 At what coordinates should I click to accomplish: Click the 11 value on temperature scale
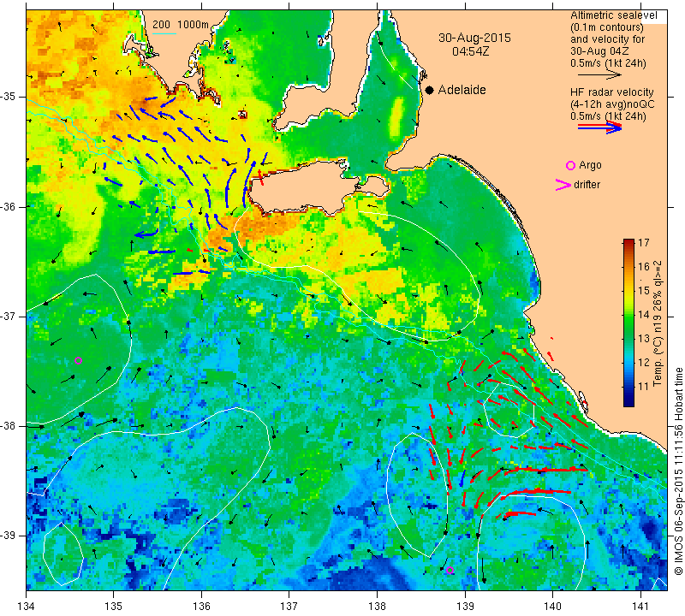644,387
